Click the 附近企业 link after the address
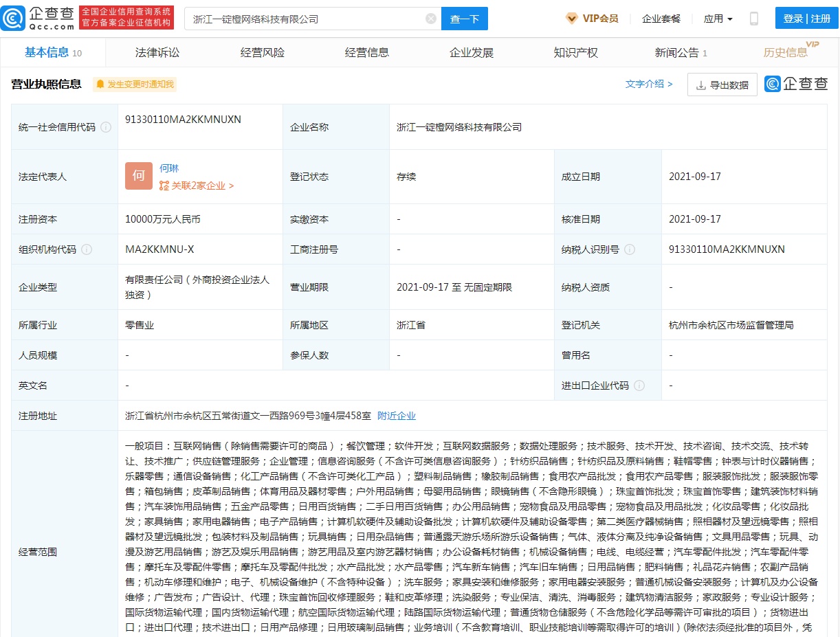The image size is (840, 637). (397, 416)
